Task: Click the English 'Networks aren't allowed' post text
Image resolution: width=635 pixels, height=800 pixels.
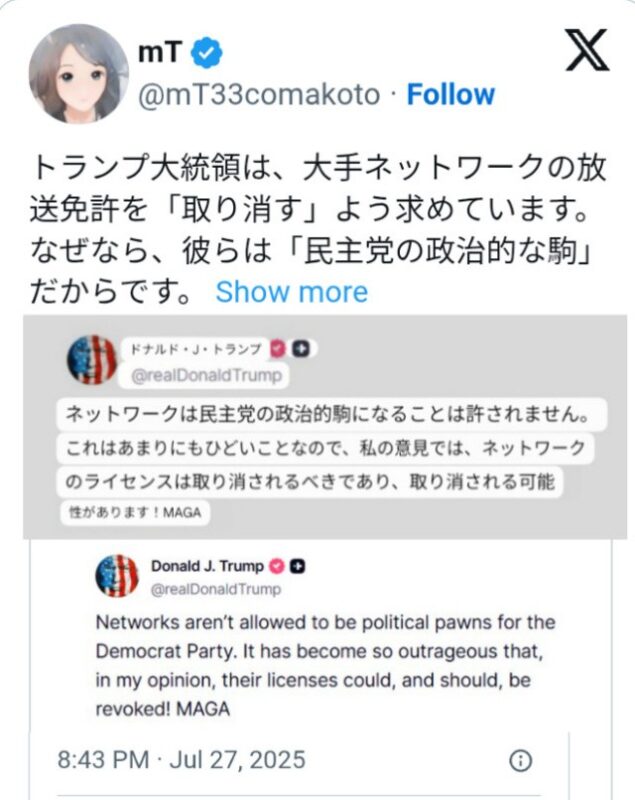Action: pyautogui.click(x=325, y=665)
